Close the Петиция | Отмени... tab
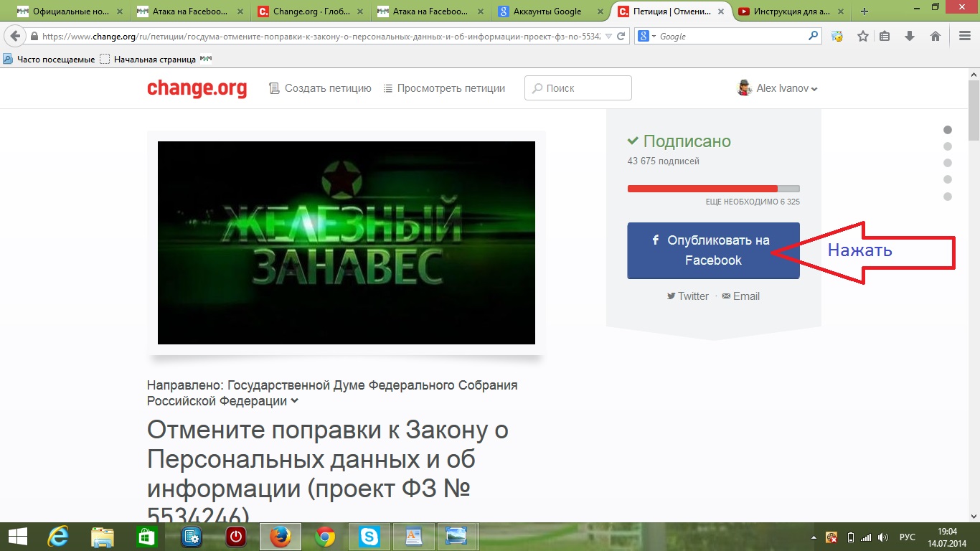This screenshot has height=551, width=980. tap(720, 11)
